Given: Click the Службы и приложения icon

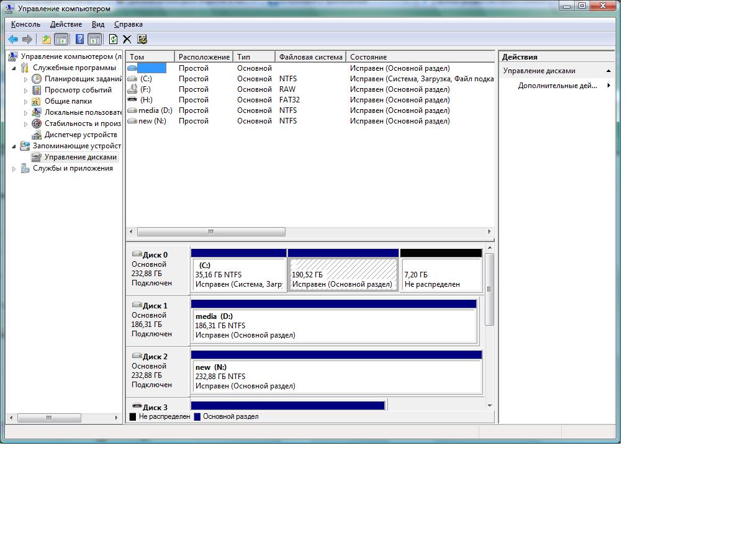Looking at the screenshot, I should [25, 168].
